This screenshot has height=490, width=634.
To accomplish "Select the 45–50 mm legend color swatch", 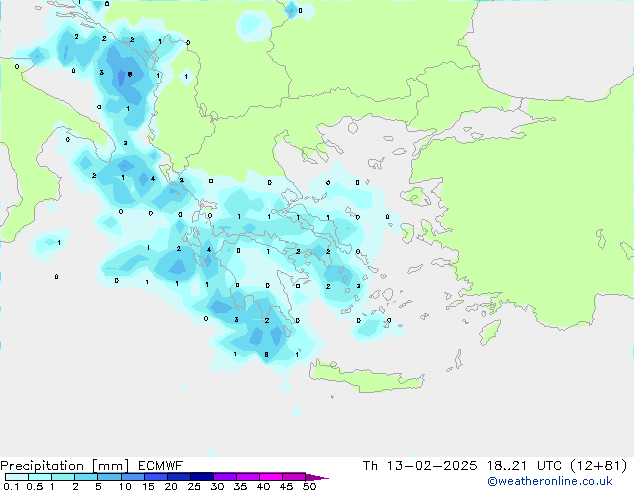I will coord(294,477).
